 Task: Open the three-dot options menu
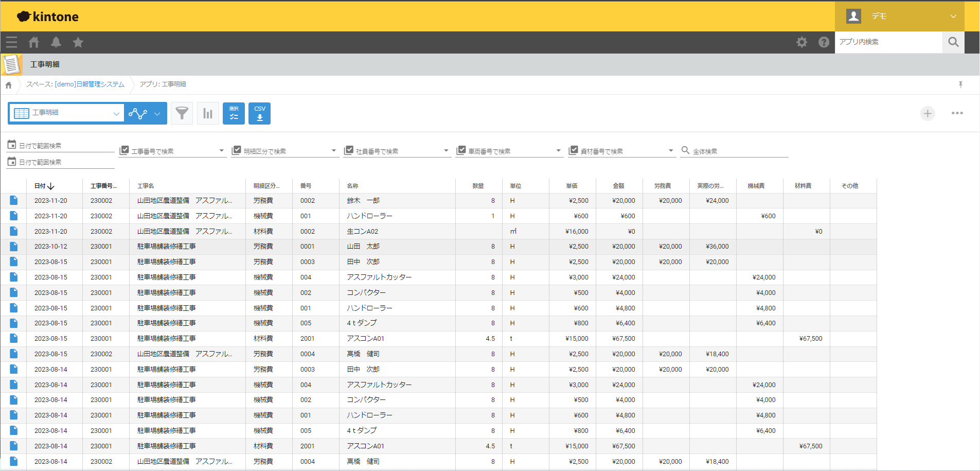pos(957,113)
